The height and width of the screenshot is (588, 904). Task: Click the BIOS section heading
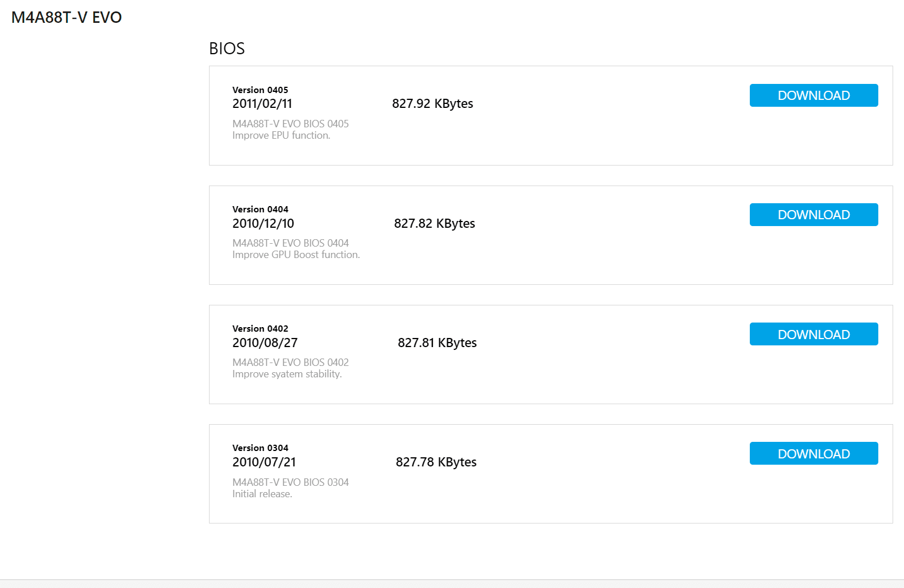pos(227,49)
